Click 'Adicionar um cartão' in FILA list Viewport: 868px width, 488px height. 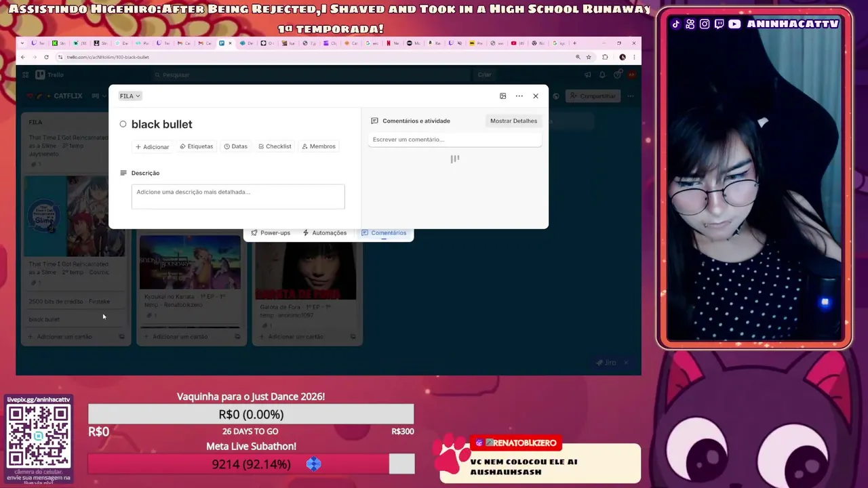pos(64,337)
